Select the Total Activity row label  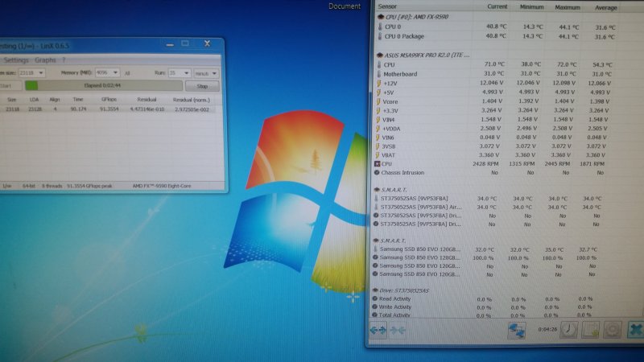pyautogui.click(x=394, y=315)
